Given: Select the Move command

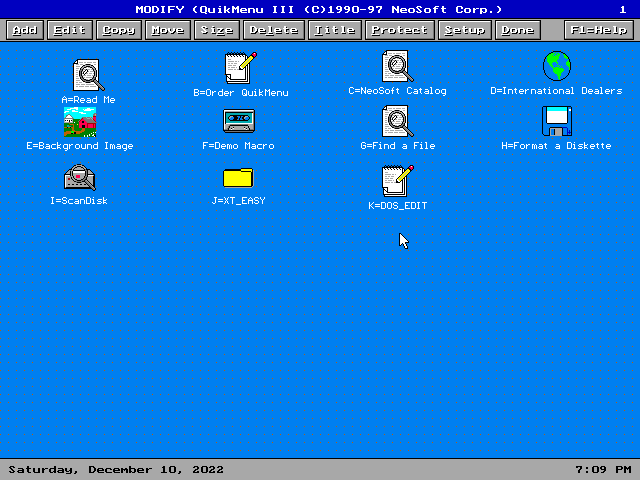Looking at the screenshot, I should (x=167, y=30).
